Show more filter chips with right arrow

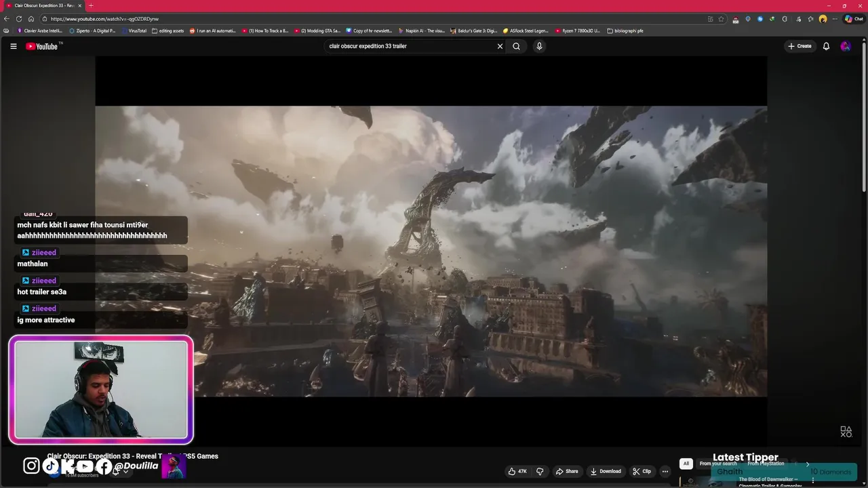(807, 464)
